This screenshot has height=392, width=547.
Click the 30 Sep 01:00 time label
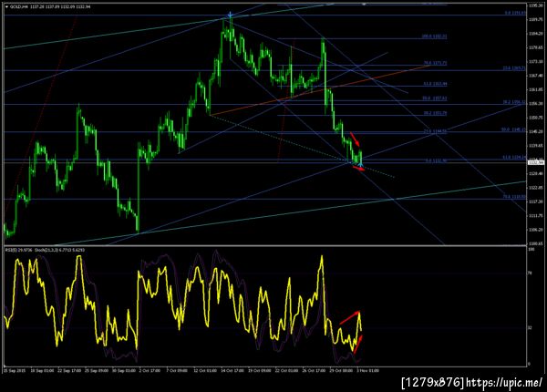(123, 371)
